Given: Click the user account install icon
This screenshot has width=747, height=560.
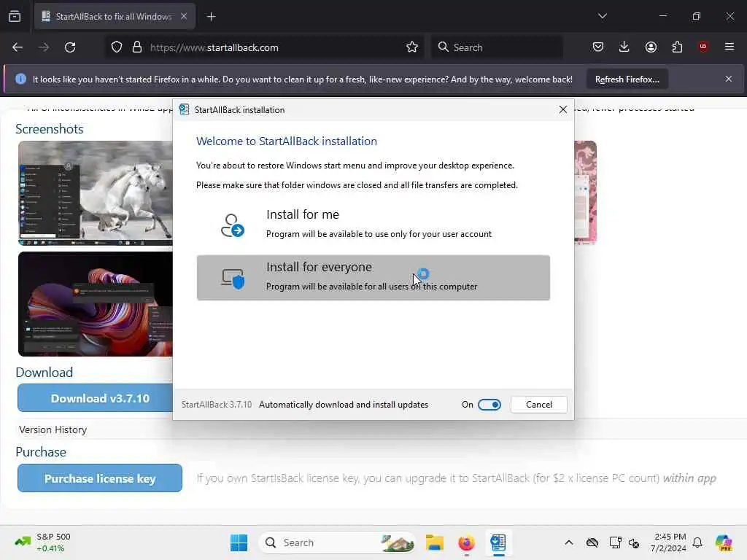Looking at the screenshot, I should [x=233, y=225].
